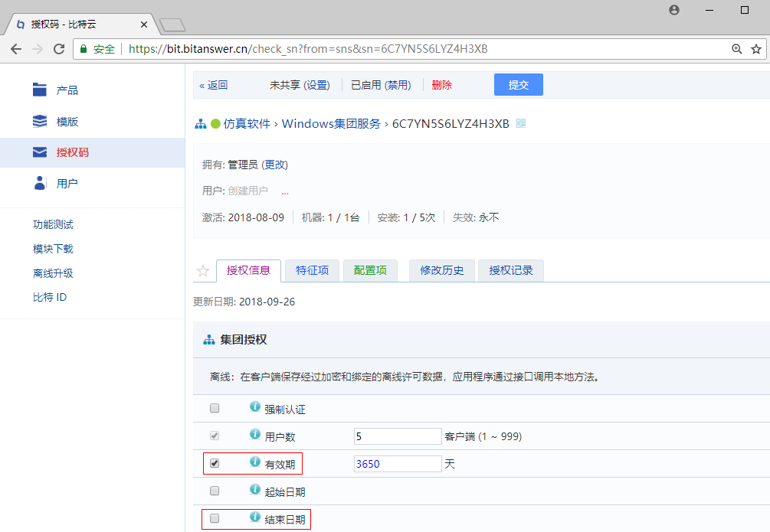The height and width of the screenshot is (532, 770).
Task: Open the 产品 section via its folder icon
Action: tap(39, 89)
